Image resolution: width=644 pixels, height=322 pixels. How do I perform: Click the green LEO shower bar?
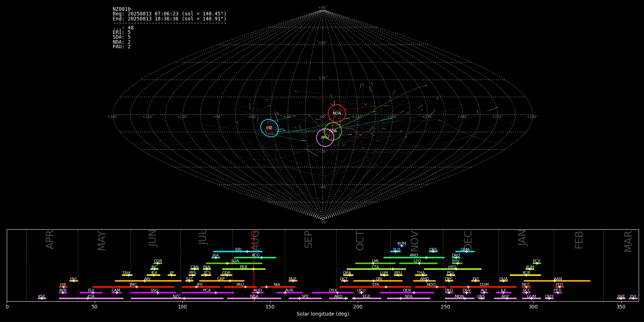pyautogui.click(x=418, y=263)
